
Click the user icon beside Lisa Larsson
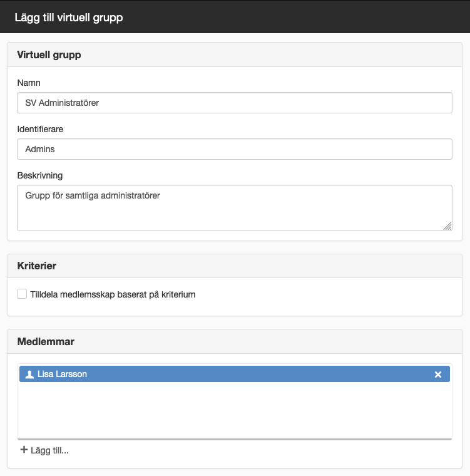click(x=29, y=375)
